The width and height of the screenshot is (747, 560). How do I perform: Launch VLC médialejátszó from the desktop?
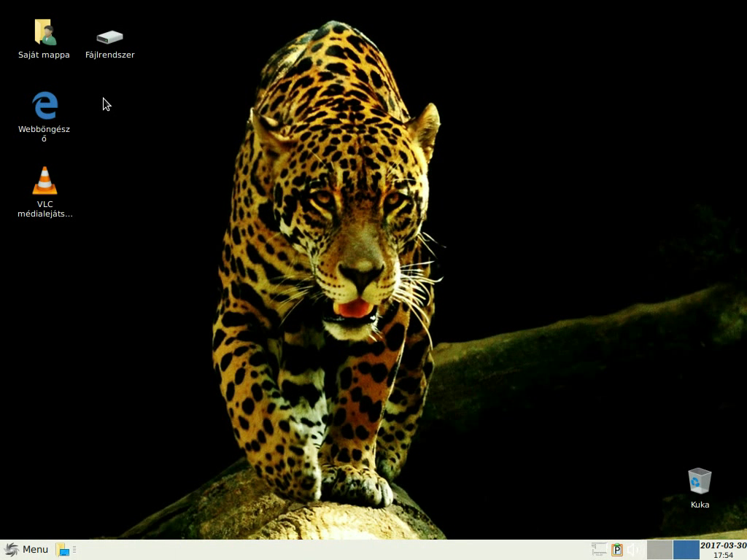tap(44, 180)
